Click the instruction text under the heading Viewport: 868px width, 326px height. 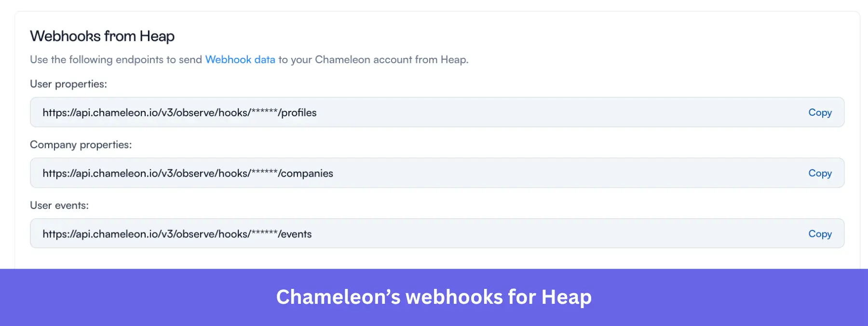[x=249, y=59]
